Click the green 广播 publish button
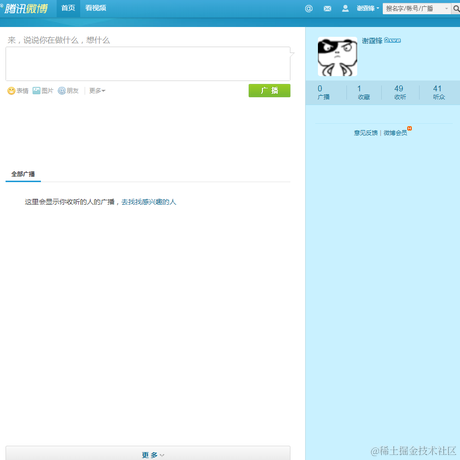 coord(269,90)
